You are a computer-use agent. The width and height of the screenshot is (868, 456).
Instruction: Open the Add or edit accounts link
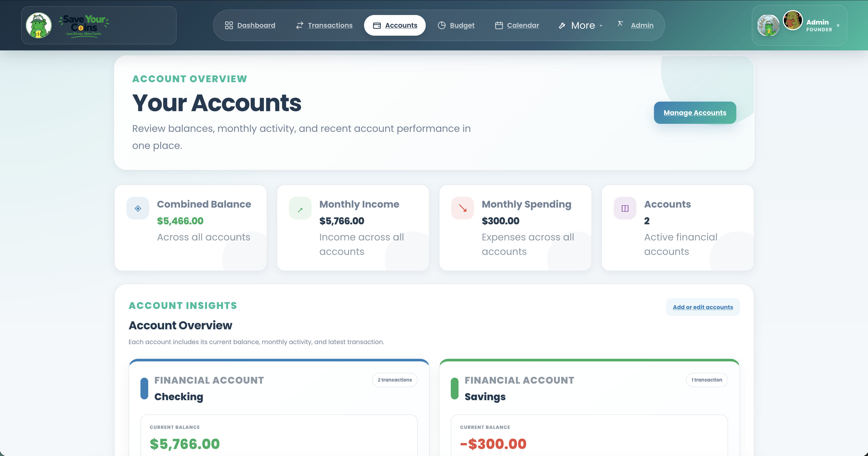(x=703, y=307)
